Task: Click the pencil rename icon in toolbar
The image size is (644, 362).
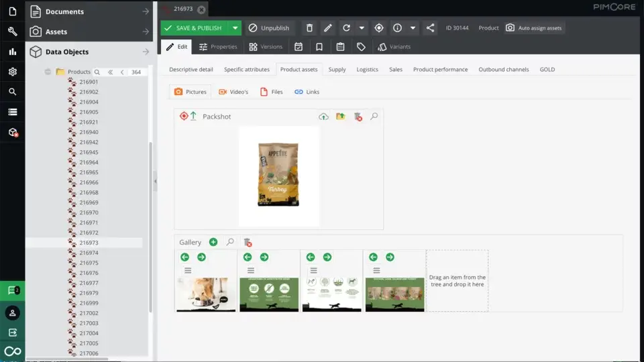Action: click(328, 28)
